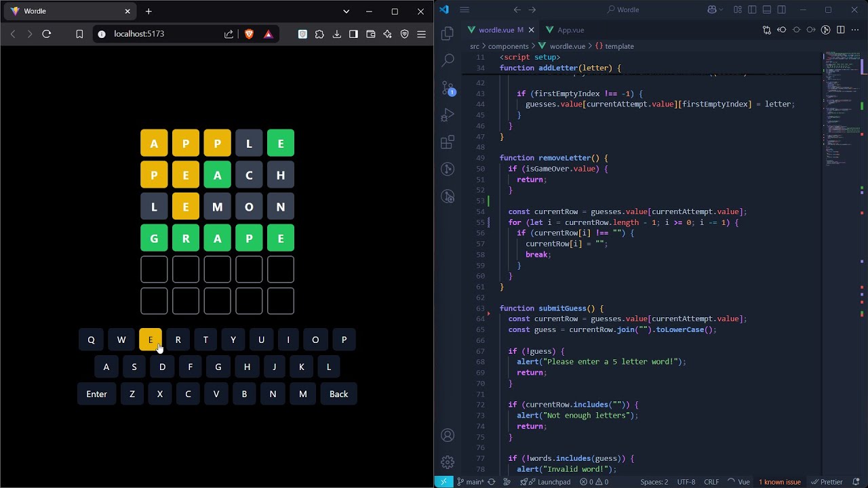Open Brave Wallet icon

(x=371, y=34)
